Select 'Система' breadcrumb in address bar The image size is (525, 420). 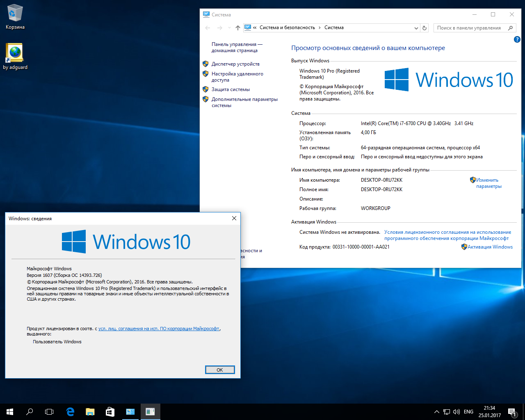point(334,27)
